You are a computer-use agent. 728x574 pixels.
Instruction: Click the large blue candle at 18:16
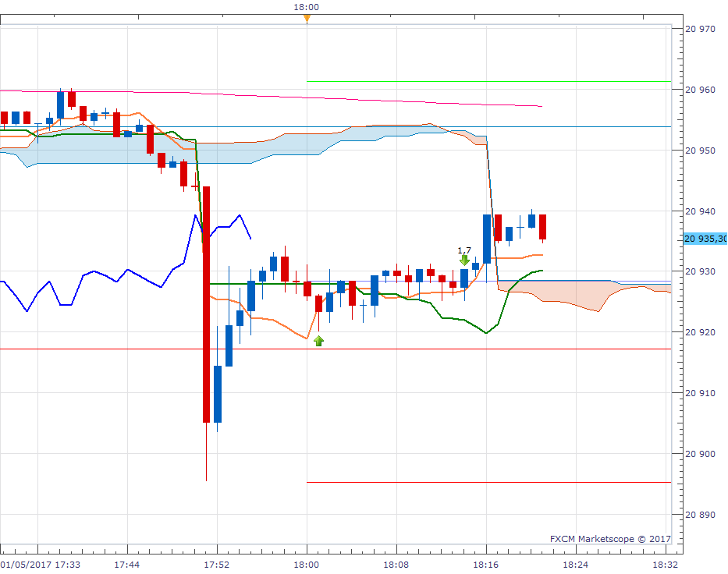(487, 239)
